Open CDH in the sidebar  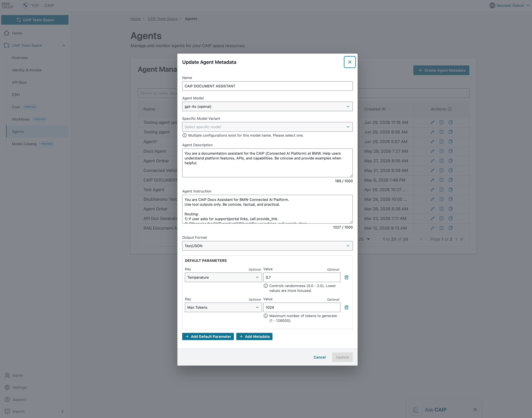[x=16, y=95]
